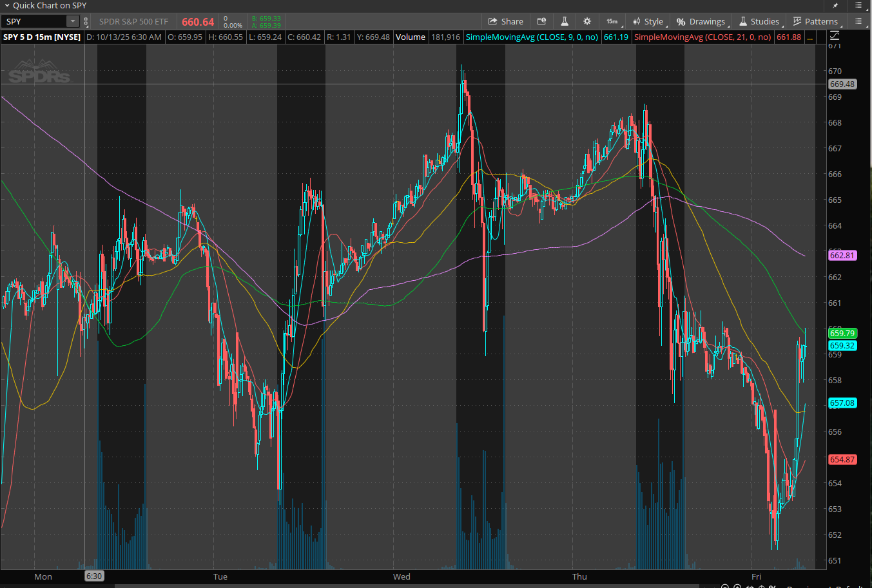Click the pink 662.81 price bubble

click(842, 256)
